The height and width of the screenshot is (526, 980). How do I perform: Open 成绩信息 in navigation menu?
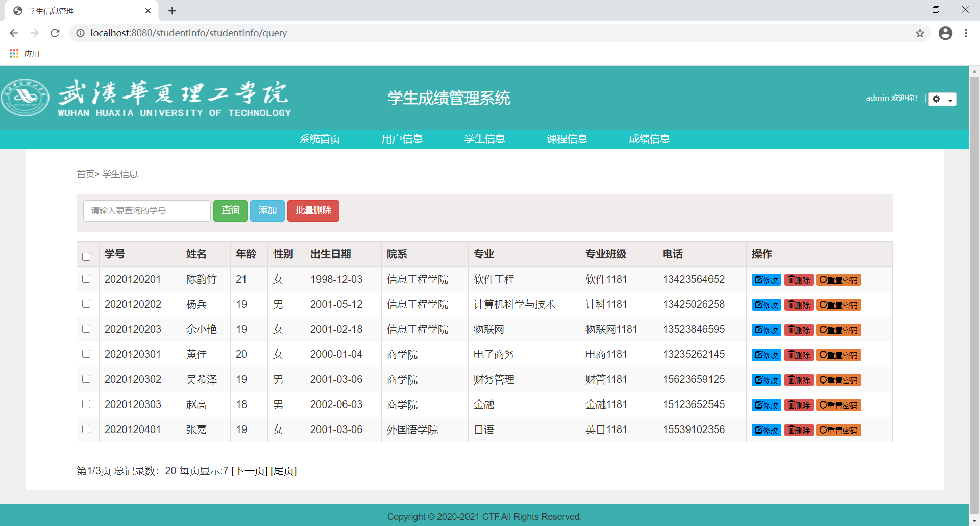tap(649, 139)
